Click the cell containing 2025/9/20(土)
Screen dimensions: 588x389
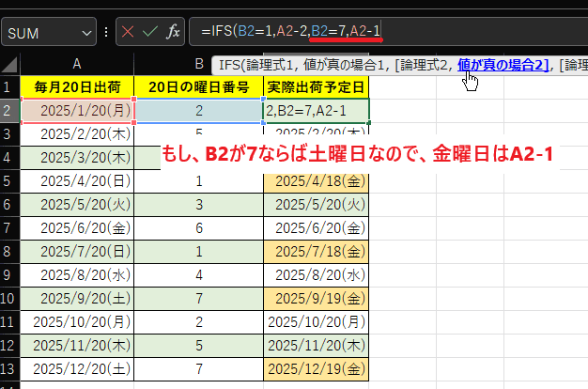(77, 297)
